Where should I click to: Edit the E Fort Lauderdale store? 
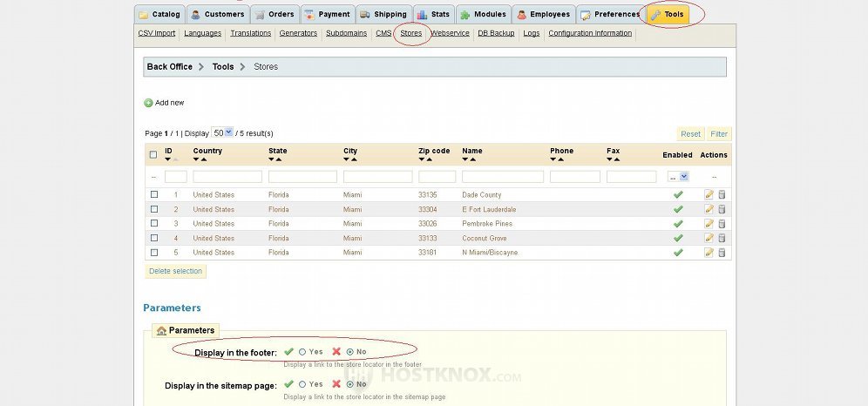pyautogui.click(x=709, y=209)
